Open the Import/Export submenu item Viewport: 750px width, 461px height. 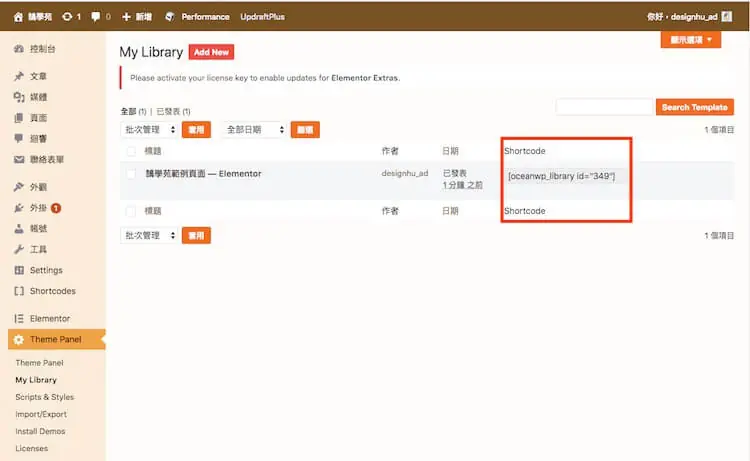(x=41, y=414)
